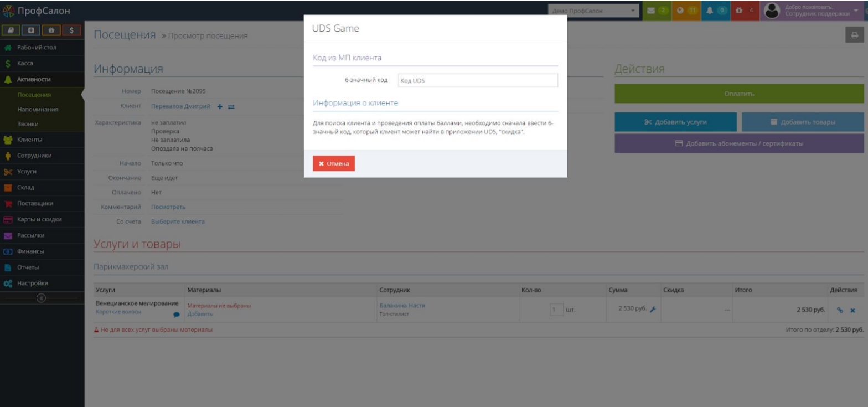Click Венецианское мелирование service name

(137, 303)
